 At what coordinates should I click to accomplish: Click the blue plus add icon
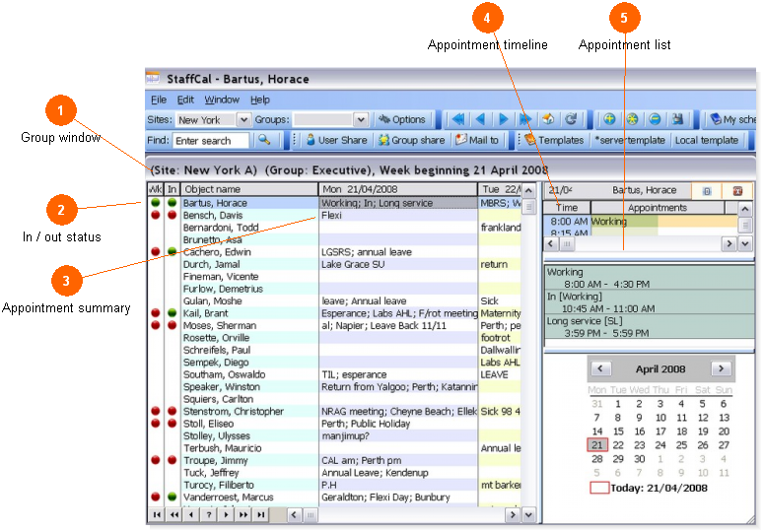coord(609,119)
